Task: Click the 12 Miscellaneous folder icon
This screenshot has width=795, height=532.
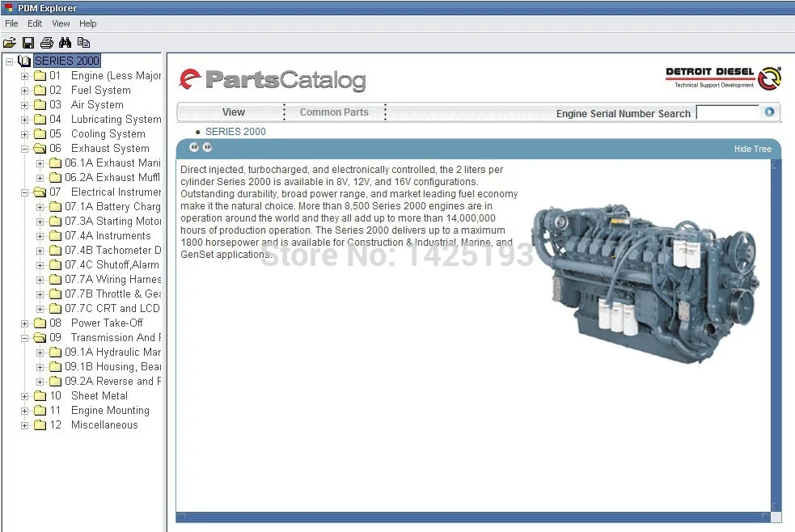Action: point(40,425)
